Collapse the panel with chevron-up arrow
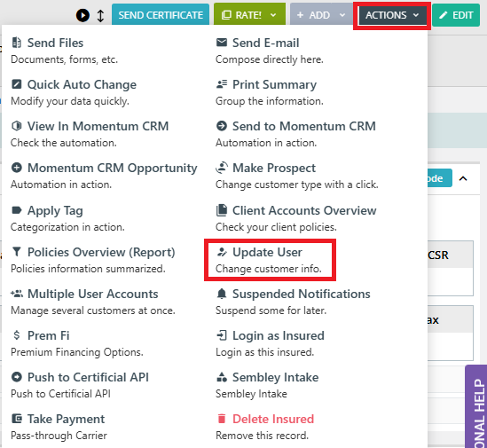487x448 pixels. [x=463, y=178]
